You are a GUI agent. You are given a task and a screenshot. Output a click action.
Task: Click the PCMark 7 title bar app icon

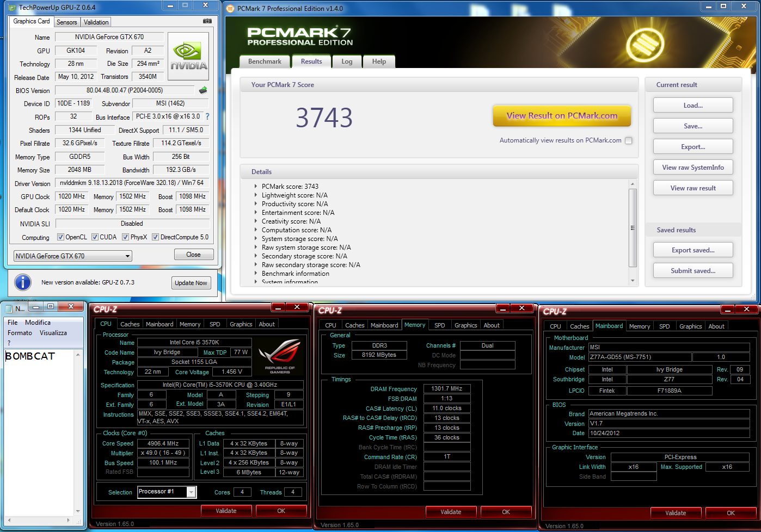pos(230,8)
